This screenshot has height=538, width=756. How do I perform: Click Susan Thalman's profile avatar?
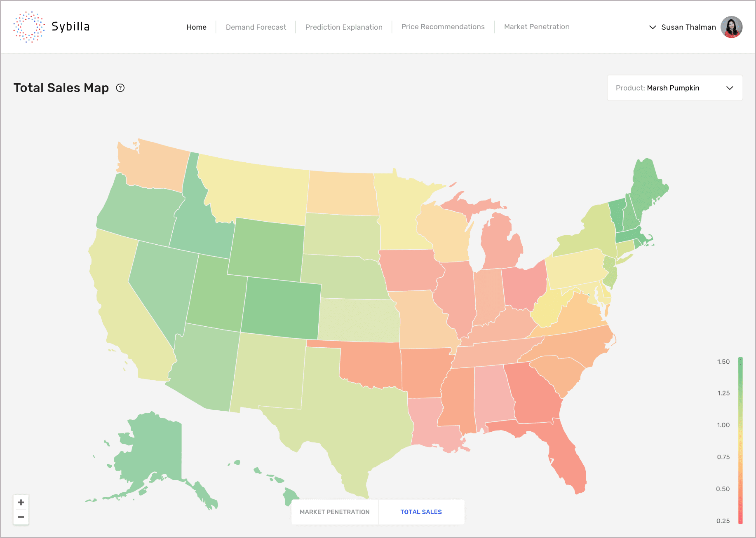[x=731, y=27]
